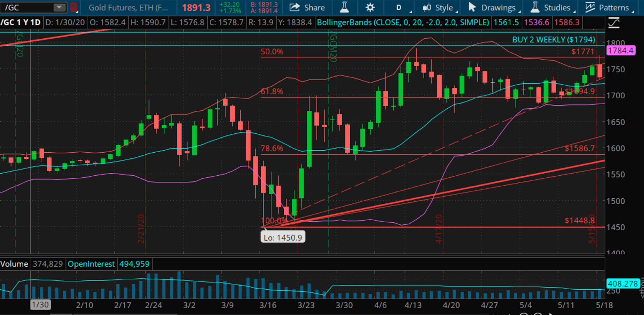The image size is (644, 315).
Task: Click the 3/16 date on time axis
Action: 268,305
